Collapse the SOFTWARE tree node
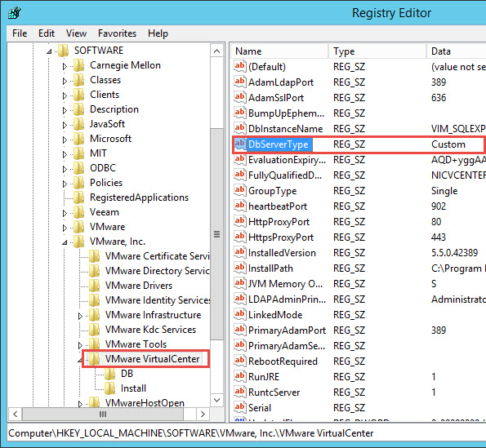The width and height of the screenshot is (486, 448). [49, 51]
